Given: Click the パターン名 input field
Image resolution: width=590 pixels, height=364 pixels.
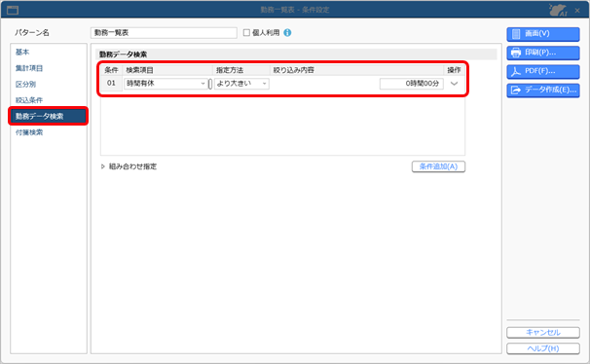Looking at the screenshot, I should [x=164, y=33].
